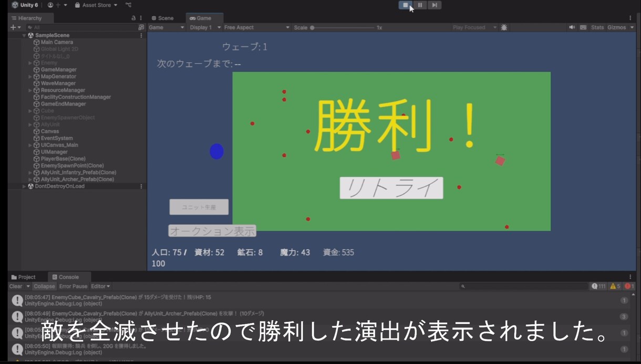Toggle the info messages filter (111)
641x364 pixels.
click(598, 286)
